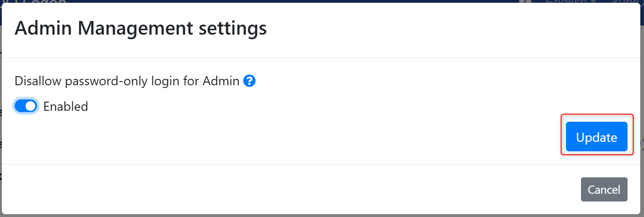The width and height of the screenshot is (644, 217).
Task: Click the Enabled label next to switch
Action: [65, 107]
